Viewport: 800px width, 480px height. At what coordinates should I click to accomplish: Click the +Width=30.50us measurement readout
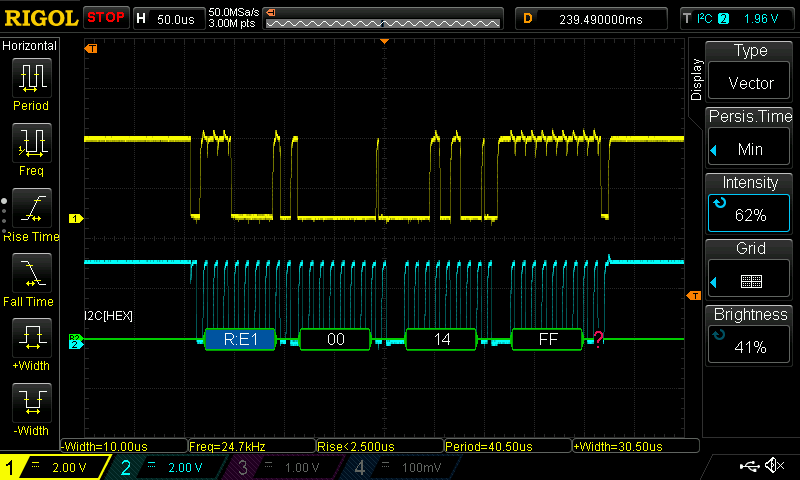click(x=636, y=446)
